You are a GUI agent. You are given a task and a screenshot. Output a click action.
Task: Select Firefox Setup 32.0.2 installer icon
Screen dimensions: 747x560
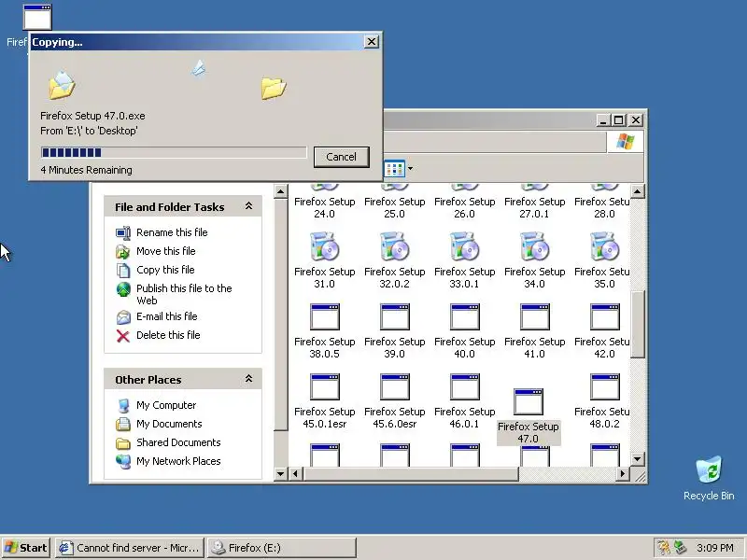(x=394, y=246)
